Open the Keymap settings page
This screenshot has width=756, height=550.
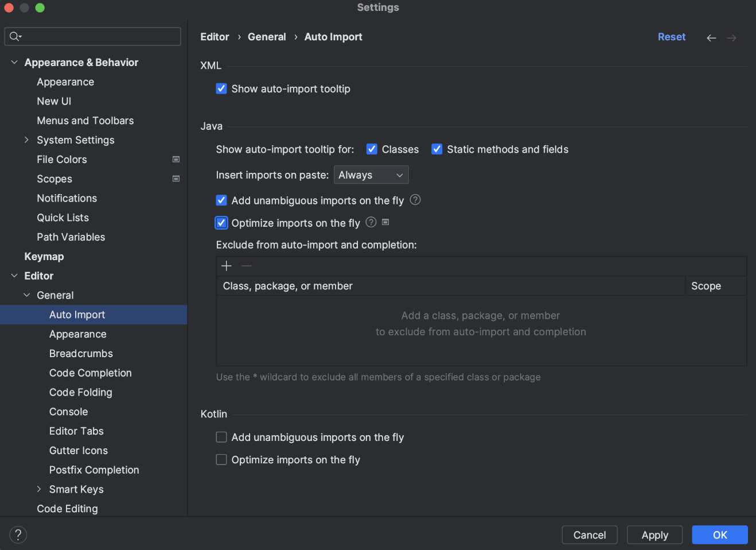(44, 257)
